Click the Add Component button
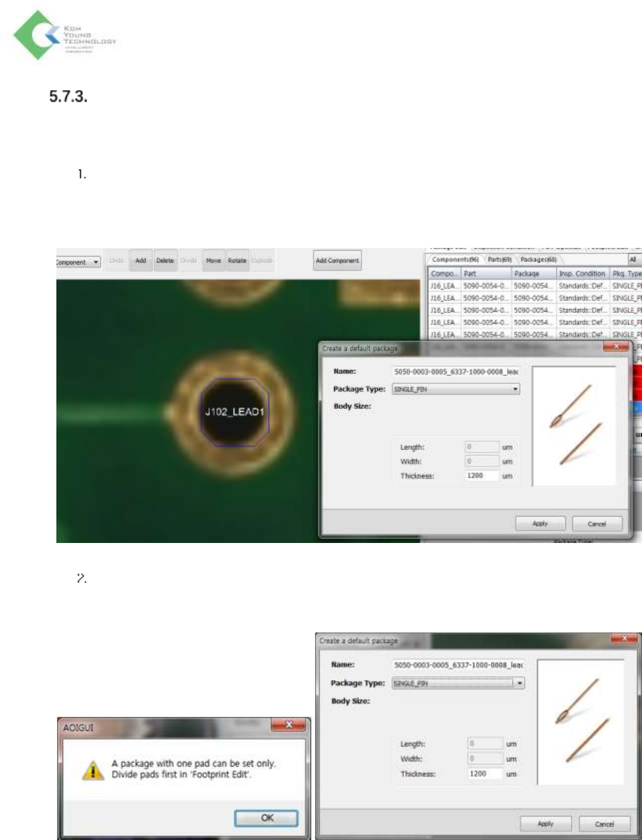Screen dimensions: 642x840 pos(338,261)
